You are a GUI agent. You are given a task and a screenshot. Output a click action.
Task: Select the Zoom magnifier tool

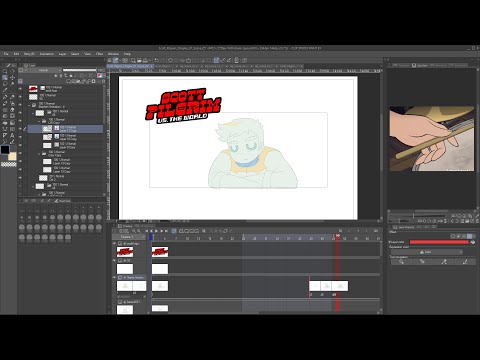(5, 71)
